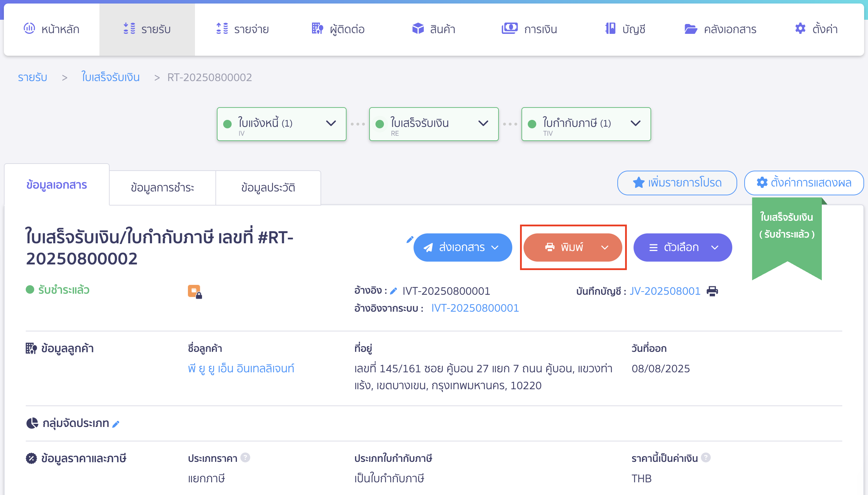
Task: Click printer icon next to JV-202508001
Action: [x=712, y=291]
